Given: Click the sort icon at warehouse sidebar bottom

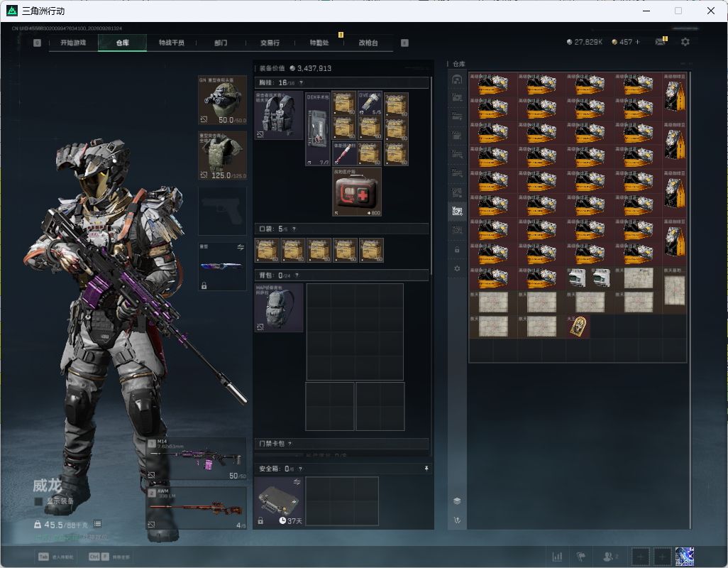Looking at the screenshot, I should tap(457, 520).
